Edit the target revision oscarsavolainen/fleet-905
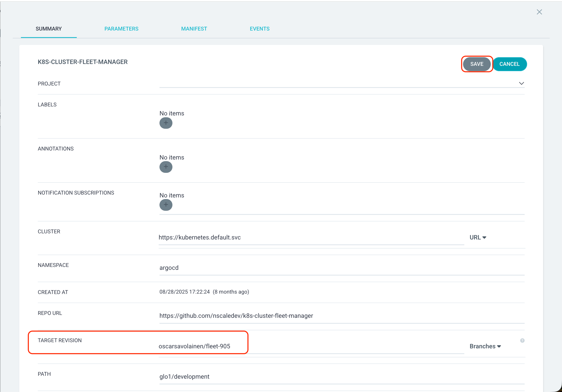562x392 pixels. (311, 346)
